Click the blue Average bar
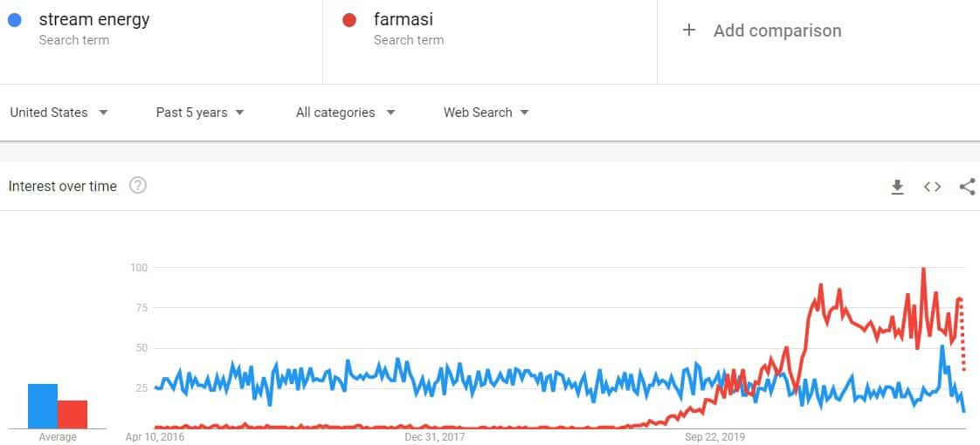Image resolution: width=980 pixels, height=445 pixels. click(43, 407)
